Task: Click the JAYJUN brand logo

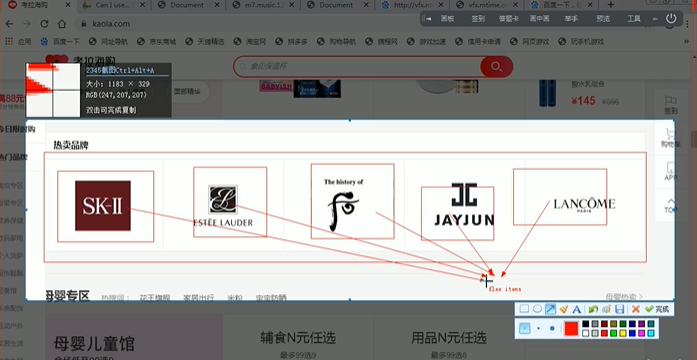Action: (x=464, y=204)
